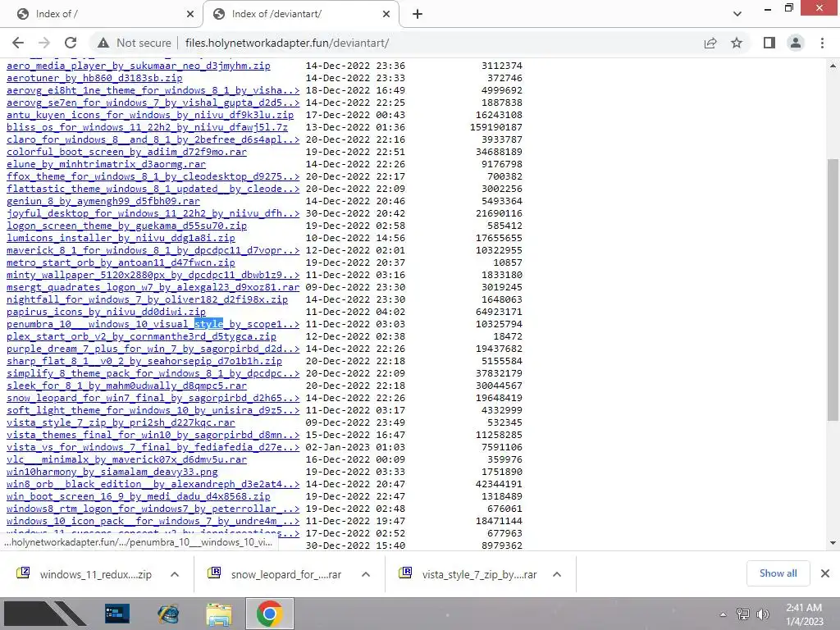The height and width of the screenshot is (630, 840).
Task: Open the Chrome profile menu
Action: (796, 43)
